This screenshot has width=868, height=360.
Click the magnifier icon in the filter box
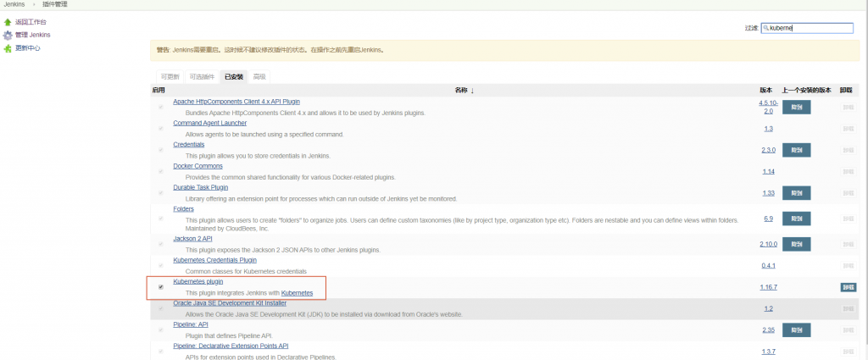[766, 28]
